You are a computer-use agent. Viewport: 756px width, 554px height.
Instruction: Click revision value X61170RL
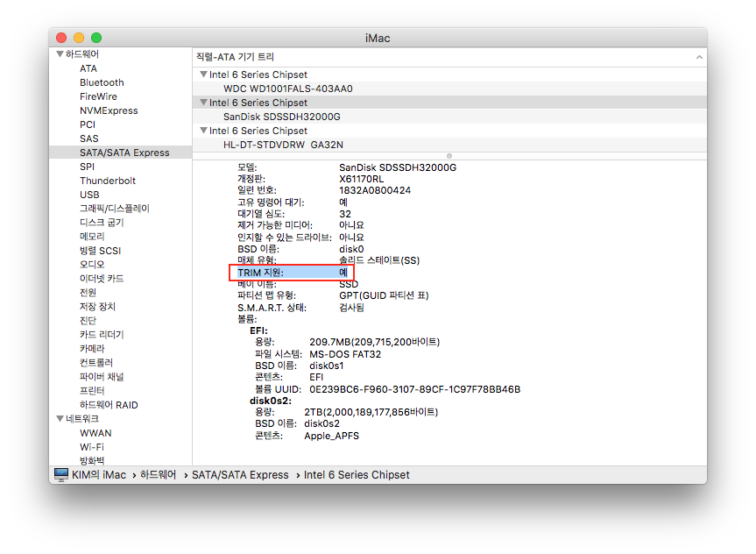click(x=361, y=179)
